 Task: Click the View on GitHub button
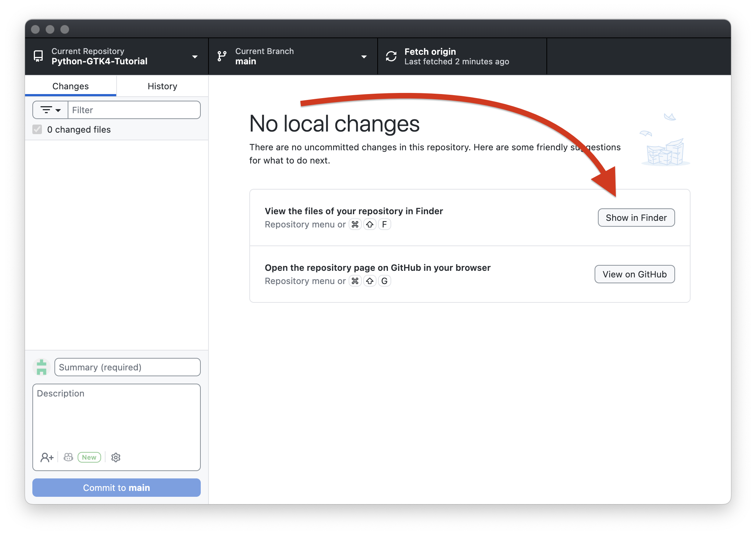coord(635,274)
